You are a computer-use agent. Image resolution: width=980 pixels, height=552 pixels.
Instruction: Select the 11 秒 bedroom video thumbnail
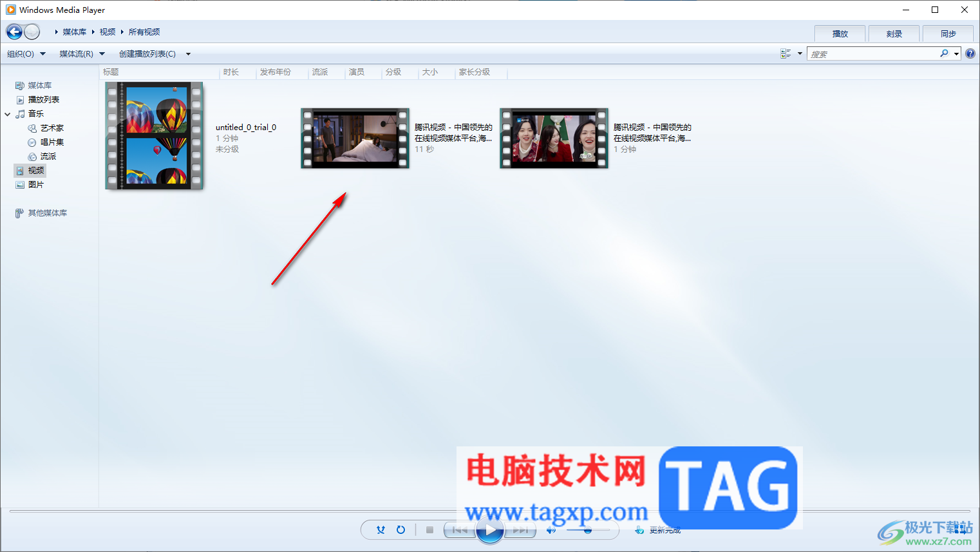(x=355, y=138)
